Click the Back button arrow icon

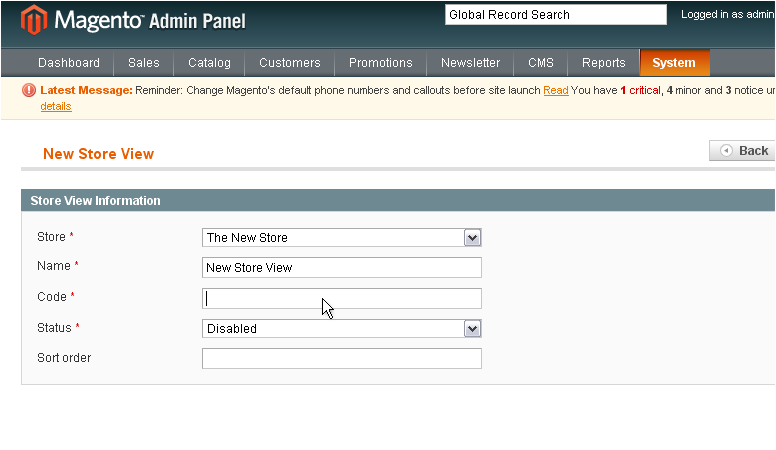[x=726, y=150]
